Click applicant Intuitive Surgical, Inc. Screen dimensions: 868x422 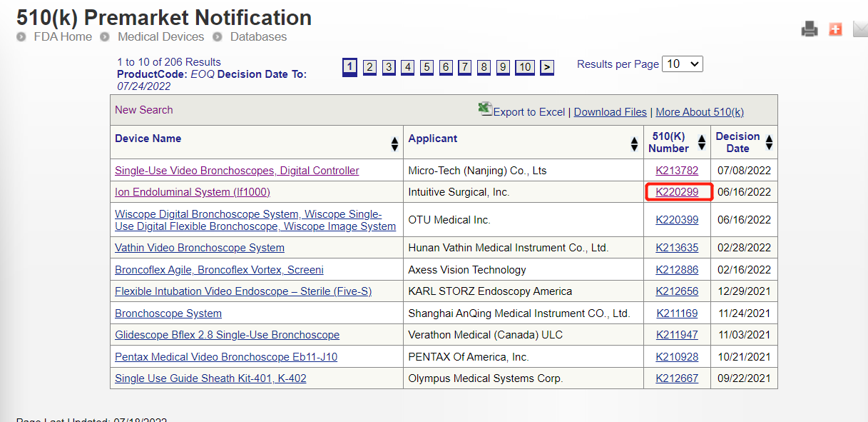pos(459,192)
